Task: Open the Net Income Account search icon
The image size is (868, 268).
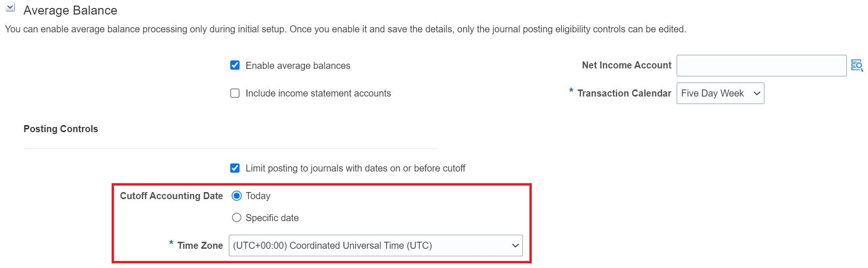Action: click(857, 66)
